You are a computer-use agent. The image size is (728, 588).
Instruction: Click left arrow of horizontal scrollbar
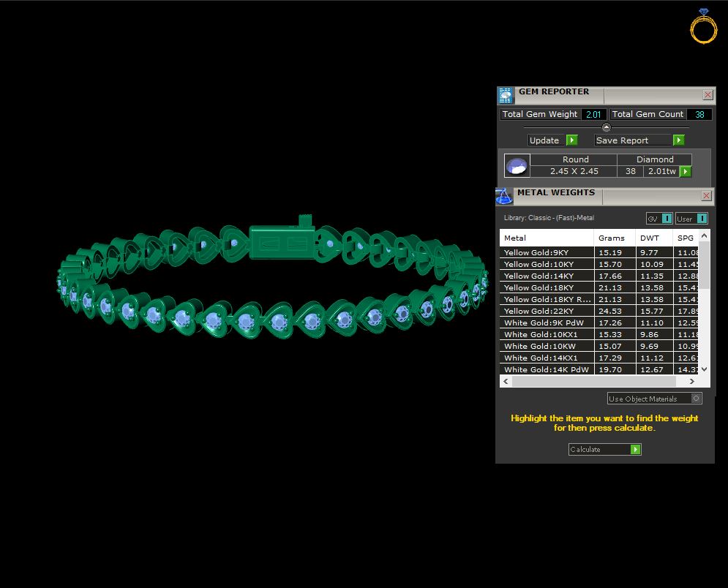pos(506,382)
